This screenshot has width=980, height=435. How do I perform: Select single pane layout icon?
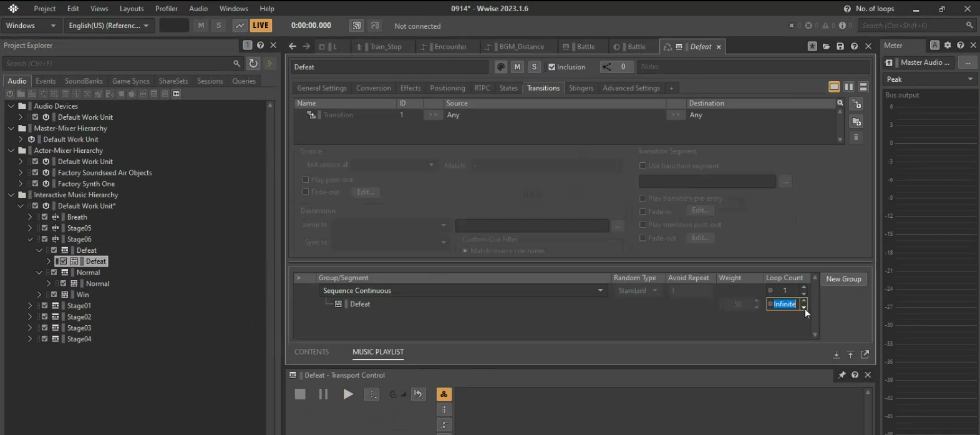pyautogui.click(x=834, y=87)
